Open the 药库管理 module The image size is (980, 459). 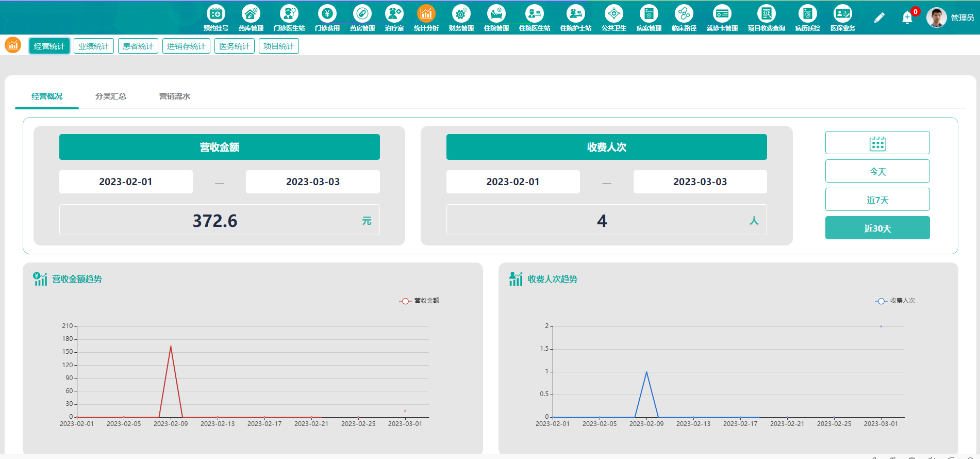[251, 18]
